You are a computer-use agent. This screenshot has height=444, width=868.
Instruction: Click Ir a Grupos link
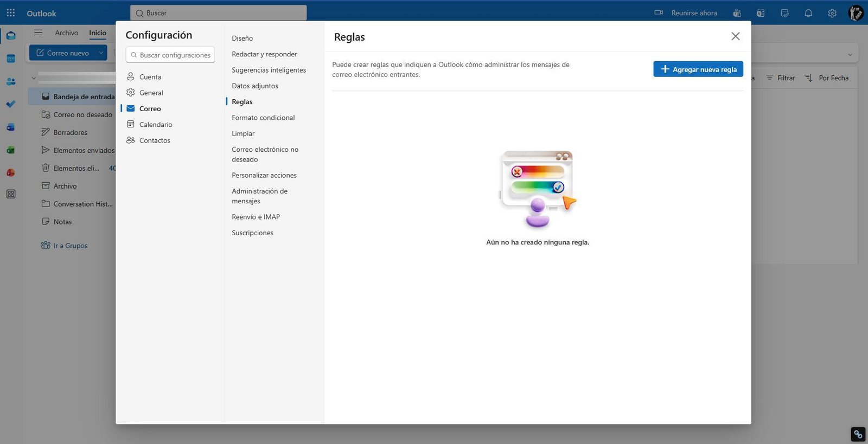pos(64,246)
